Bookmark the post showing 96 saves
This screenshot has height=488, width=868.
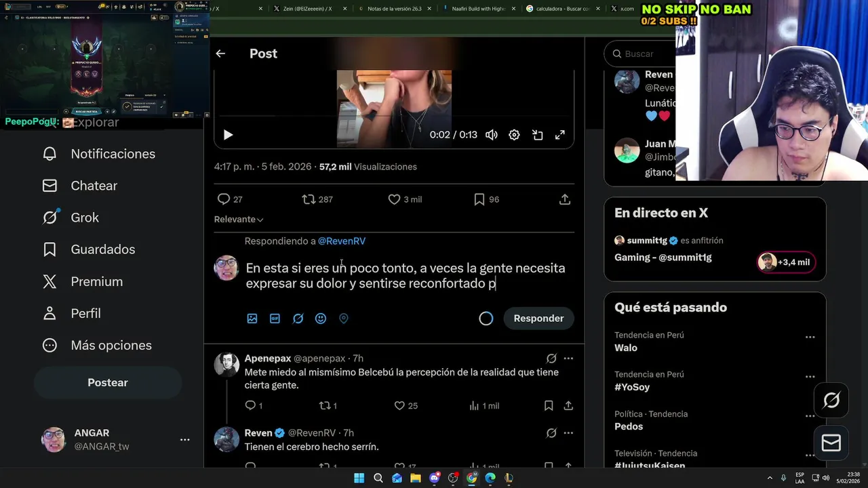coord(486,199)
